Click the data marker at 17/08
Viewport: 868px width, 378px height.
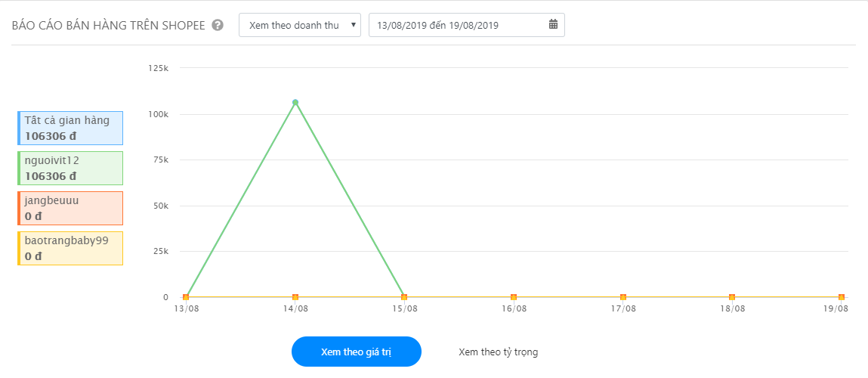(x=623, y=297)
